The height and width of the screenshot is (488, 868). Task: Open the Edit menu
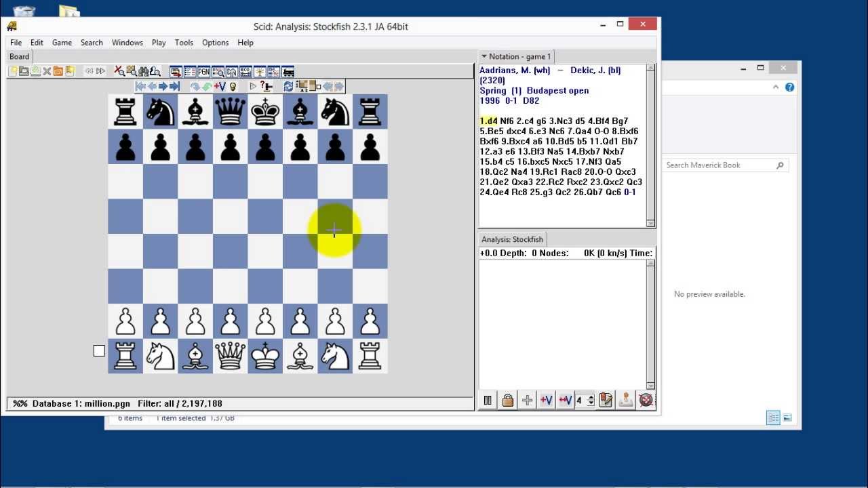37,43
